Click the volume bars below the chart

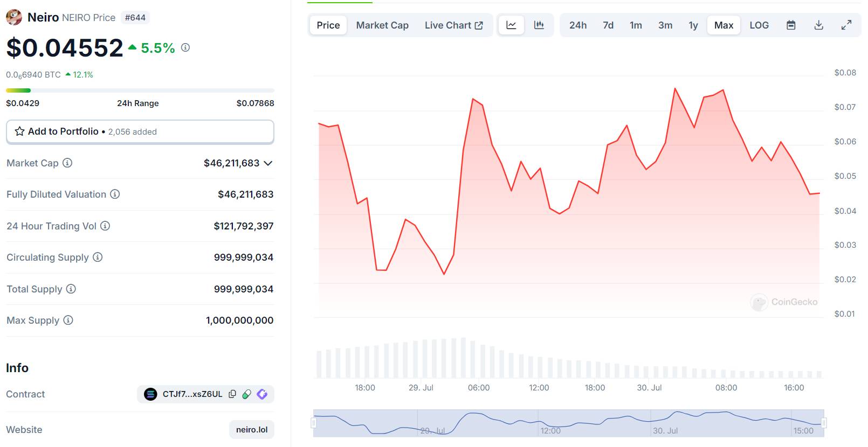pos(569,358)
